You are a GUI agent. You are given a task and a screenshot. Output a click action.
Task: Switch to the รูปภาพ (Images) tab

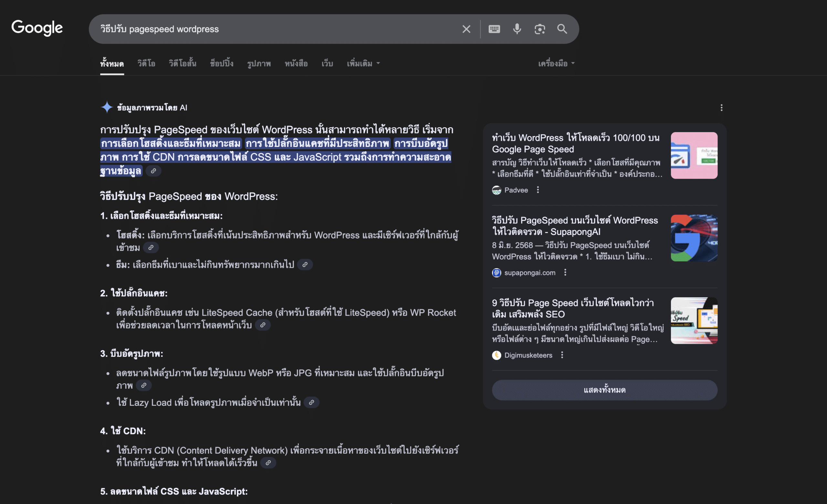[x=259, y=63]
